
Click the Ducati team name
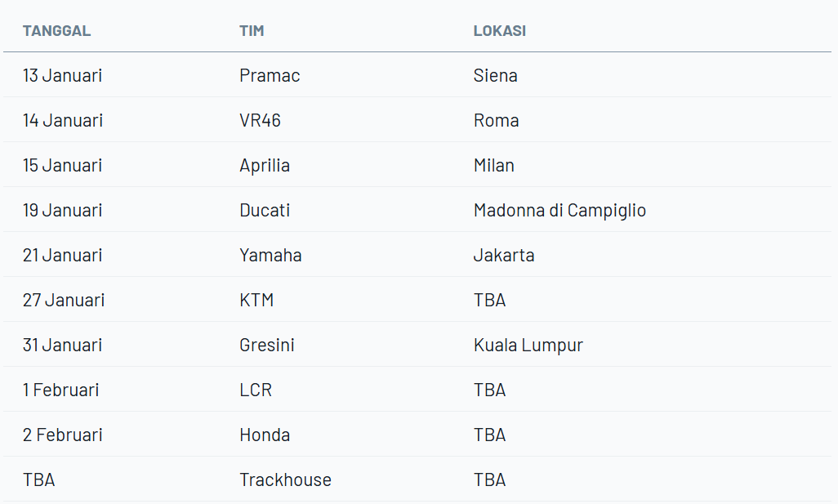265,211
